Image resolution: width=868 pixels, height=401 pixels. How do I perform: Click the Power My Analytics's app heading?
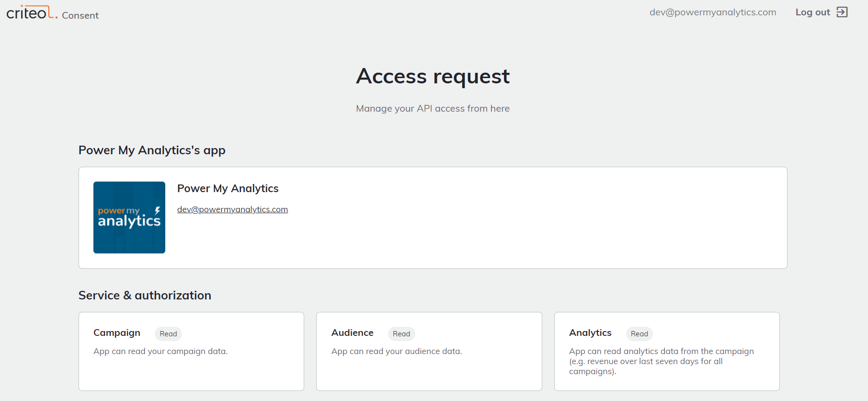coord(152,150)
